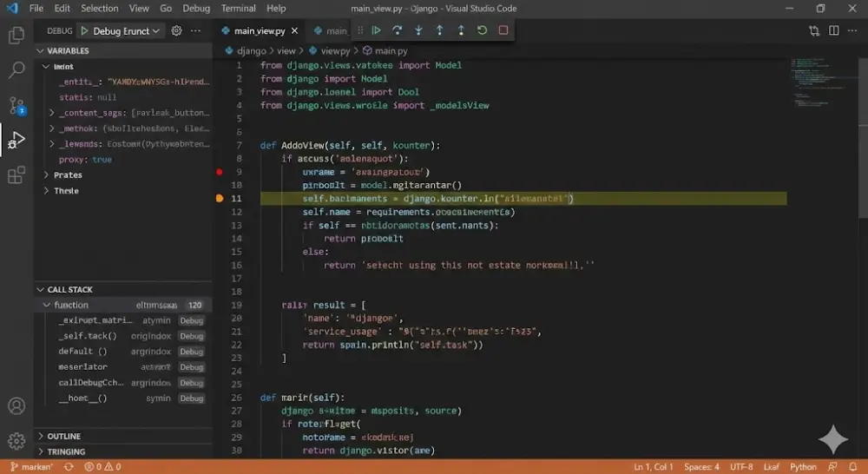Image resolution: width=868 pixels, height=474 pixels.
Task: Expand the _content_sags variable
Action: [51, 113]
